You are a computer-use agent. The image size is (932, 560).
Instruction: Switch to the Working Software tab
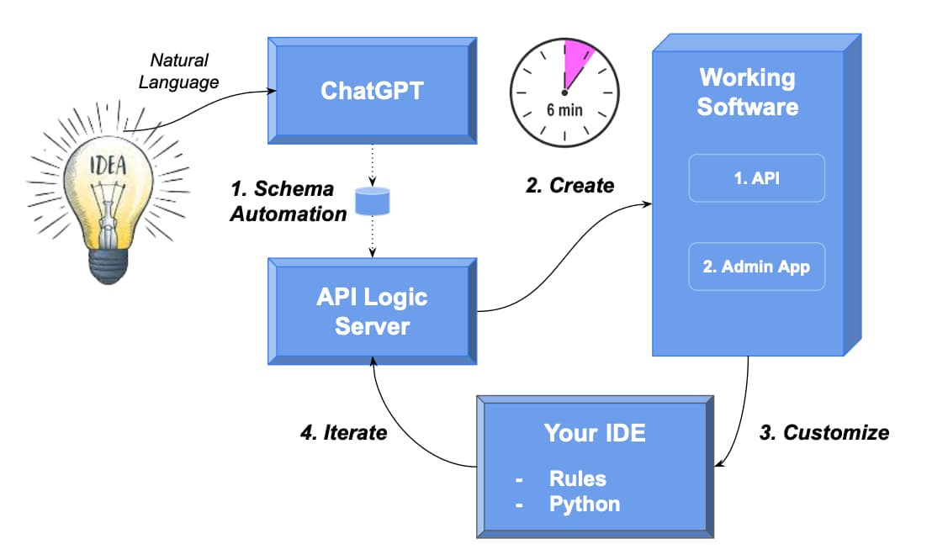(x=747, y=92)
